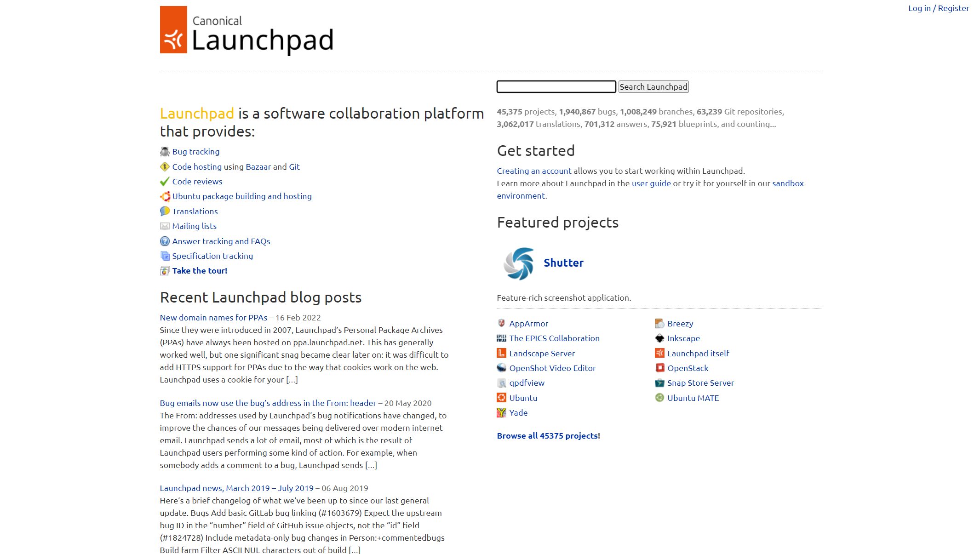Open the Landscape Server link
Image resolution: width=980 pixels, height=554 pixels.
[542, 354]
